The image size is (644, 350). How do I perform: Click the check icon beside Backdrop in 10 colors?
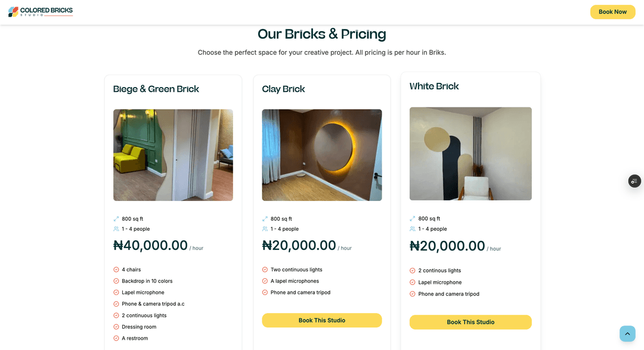tap(116, 281)
